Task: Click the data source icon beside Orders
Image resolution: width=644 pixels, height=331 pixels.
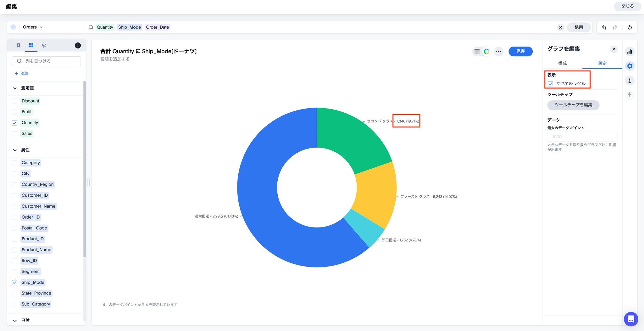Action: 13,27
